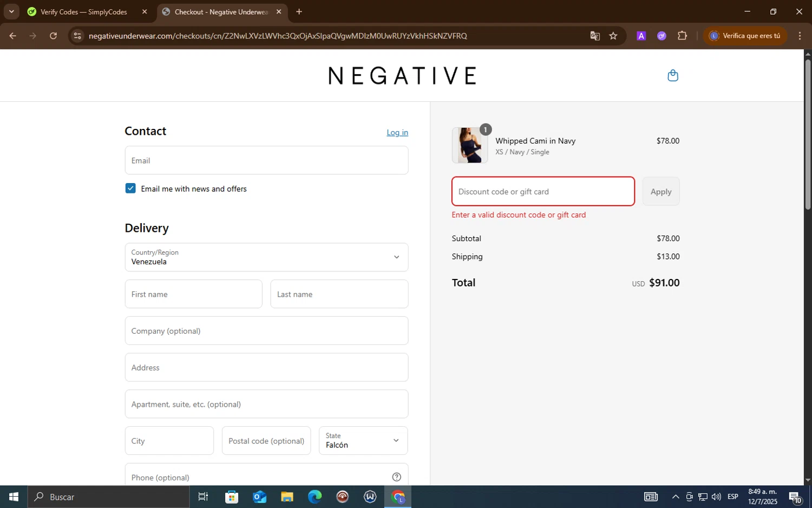This screenshot has height=508, width=812.
Task: Open Chrome three-dot menu
Action: coord(800,36)
